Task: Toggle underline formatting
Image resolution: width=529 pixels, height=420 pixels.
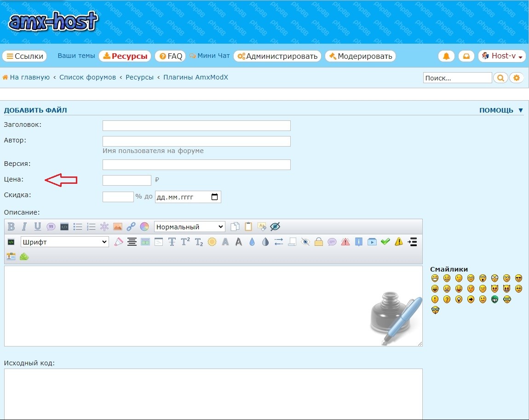Action: 38,227
